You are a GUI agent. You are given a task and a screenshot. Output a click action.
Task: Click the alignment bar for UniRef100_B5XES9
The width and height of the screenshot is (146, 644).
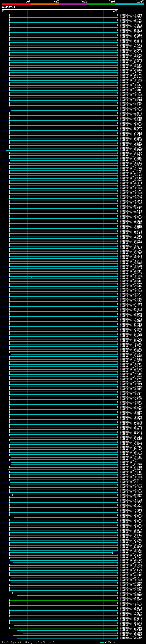(x=64, y=268)
